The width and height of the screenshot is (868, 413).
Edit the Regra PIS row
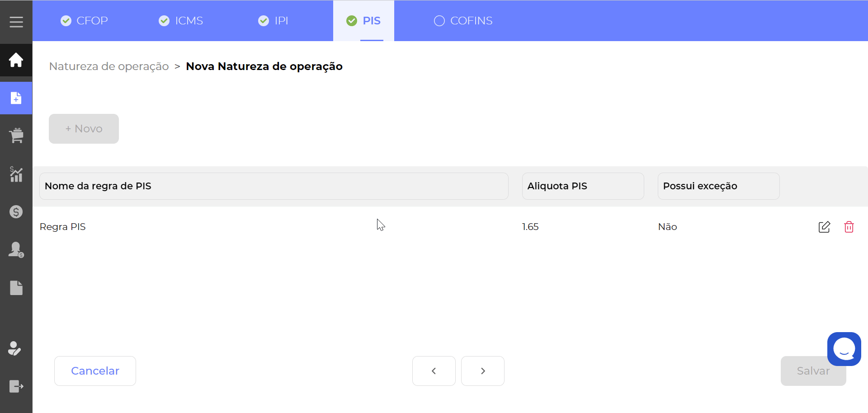click(824, 227)
